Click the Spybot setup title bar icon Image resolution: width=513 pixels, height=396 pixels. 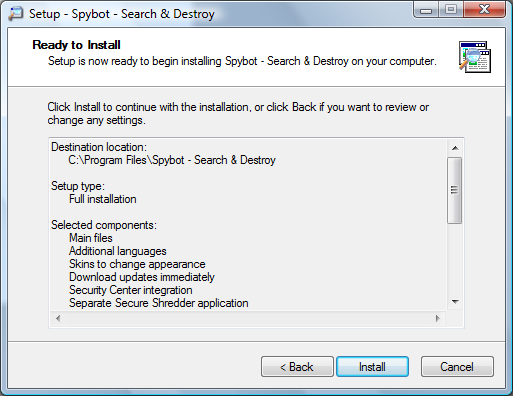click(x=16, y=14)
